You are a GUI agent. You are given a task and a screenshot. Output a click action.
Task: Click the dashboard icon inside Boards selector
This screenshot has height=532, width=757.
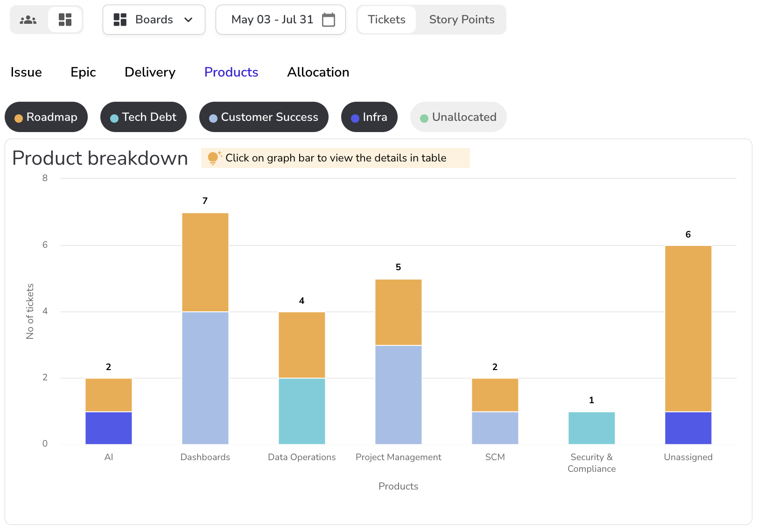pyautogui.click(x=120, y=20)
